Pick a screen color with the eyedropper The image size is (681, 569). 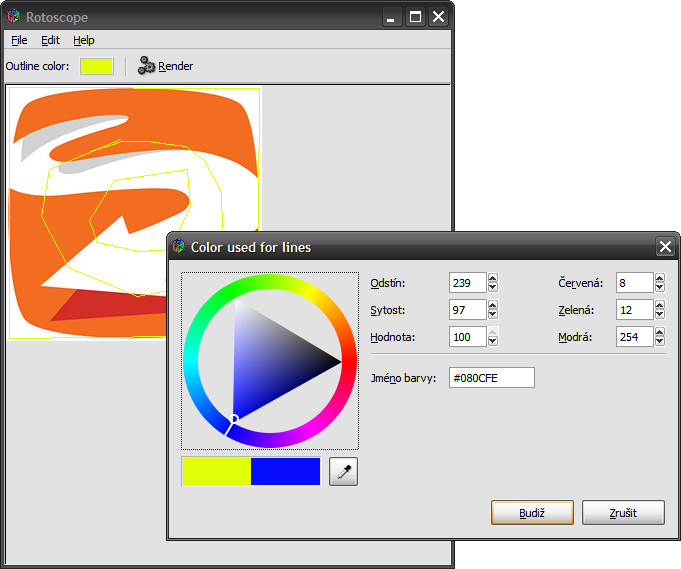click(x=343, y=471)
